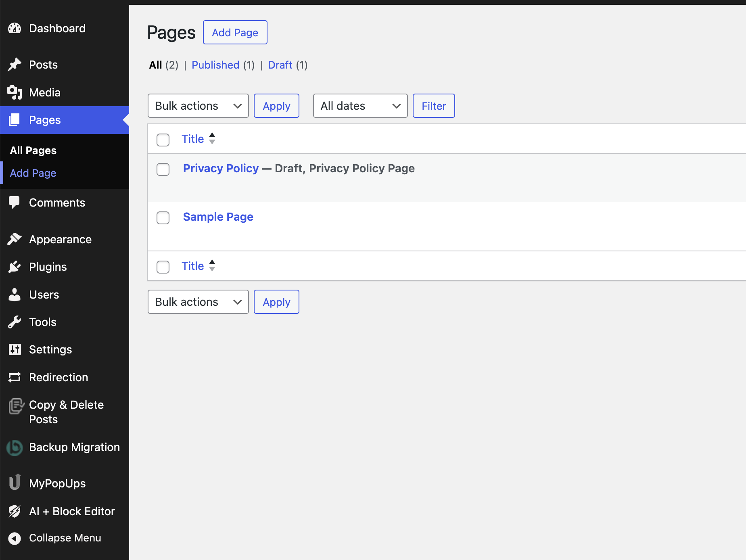The height and width of the screenshot is (560, 746).
Task: Expand the All dates dropdown
Action: 360,106
